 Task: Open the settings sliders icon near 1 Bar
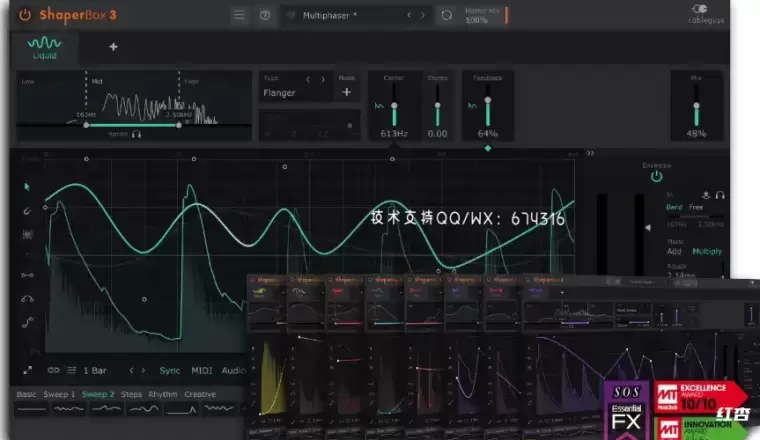tap(72, 370)
